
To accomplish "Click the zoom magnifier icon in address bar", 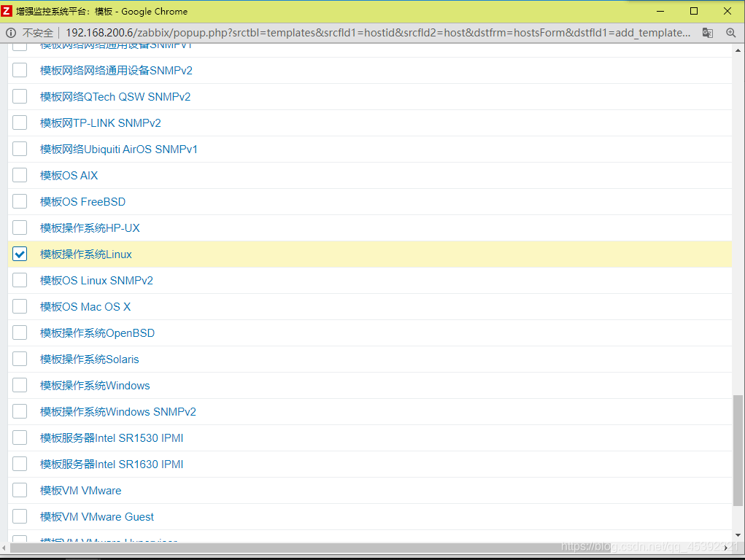I will [x=730, y=33].
